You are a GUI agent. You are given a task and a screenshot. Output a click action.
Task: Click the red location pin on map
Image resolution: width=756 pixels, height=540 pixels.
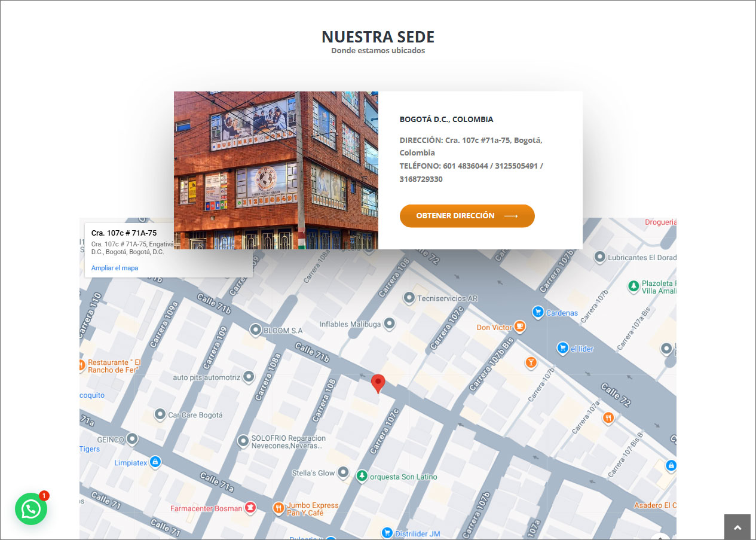tap(378, 383)
